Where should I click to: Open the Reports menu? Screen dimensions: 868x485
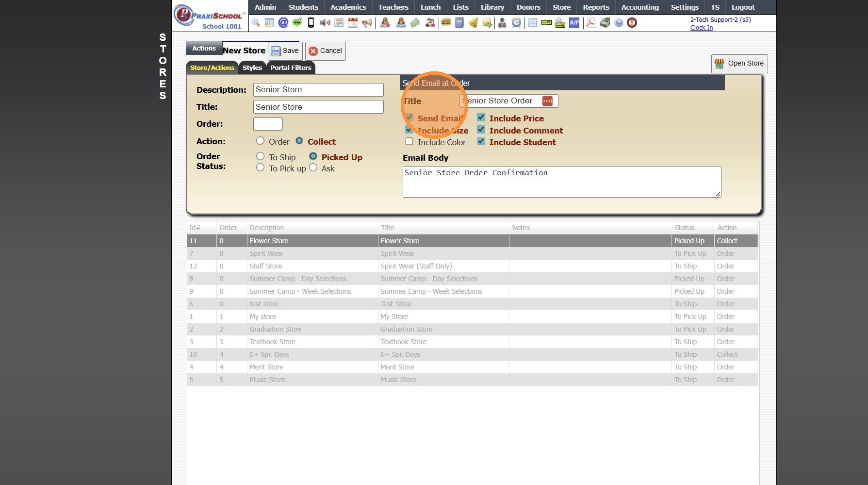[596, 7]
